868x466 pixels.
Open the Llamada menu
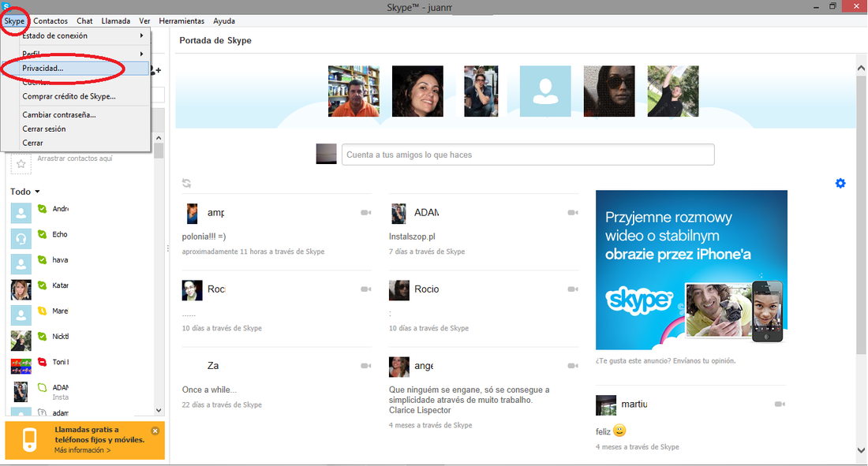click(116, 21)
